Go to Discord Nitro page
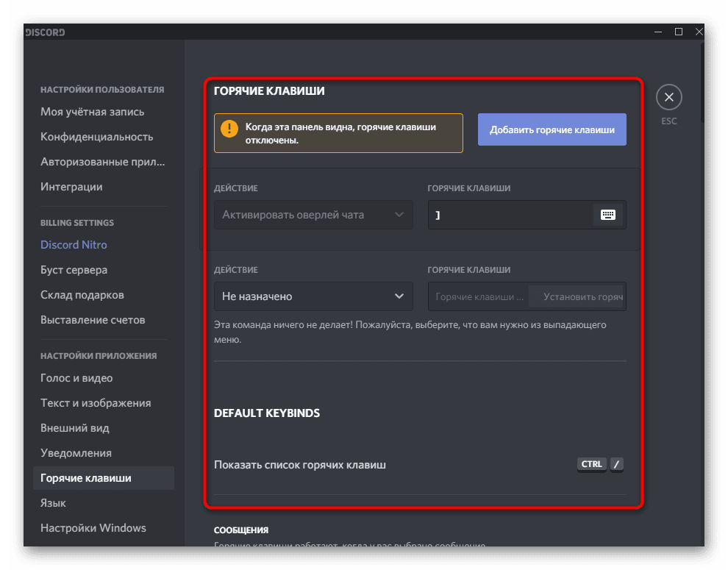The width and height of the screenshot is (728, 570). 74,245
